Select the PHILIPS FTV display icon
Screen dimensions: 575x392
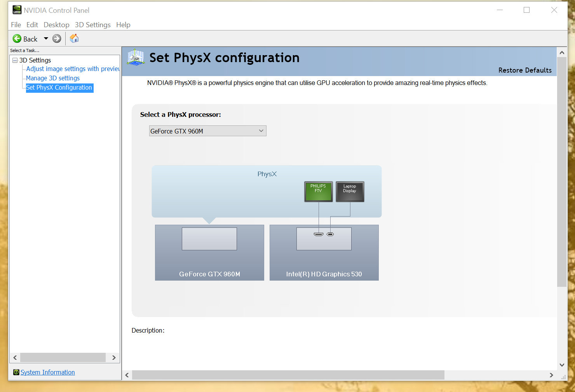click(x=319, y=192)
